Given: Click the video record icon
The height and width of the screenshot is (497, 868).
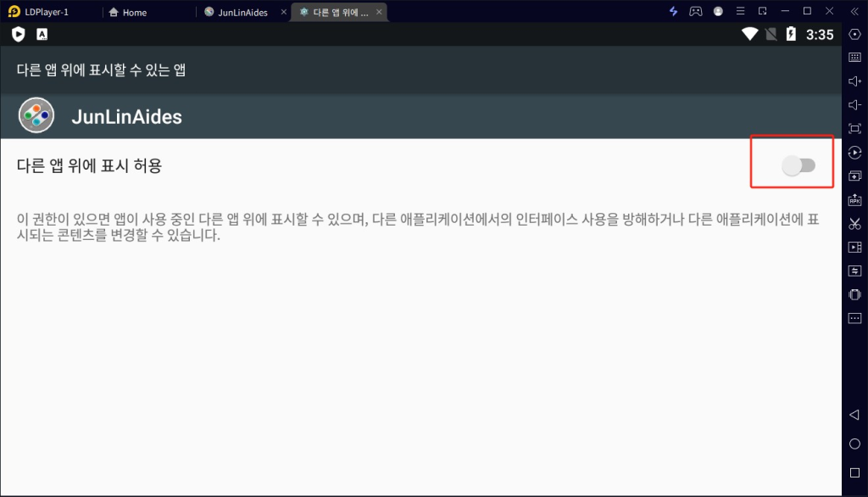Looking at the screenshot, I should pos(854,247).
